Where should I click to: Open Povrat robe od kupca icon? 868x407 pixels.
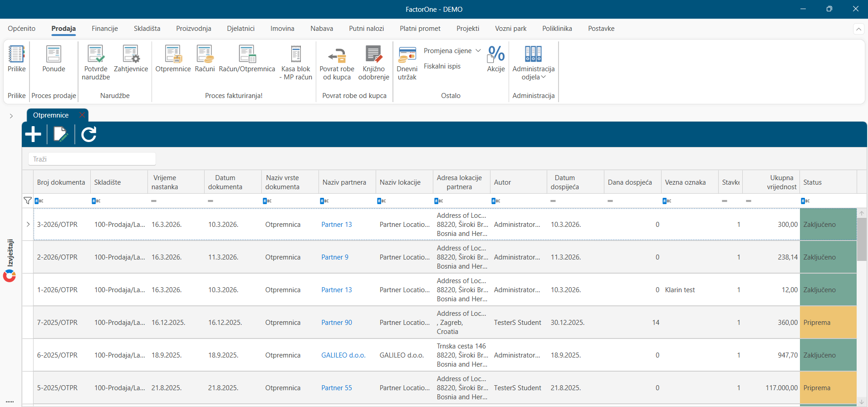click(x=337, y=63)
